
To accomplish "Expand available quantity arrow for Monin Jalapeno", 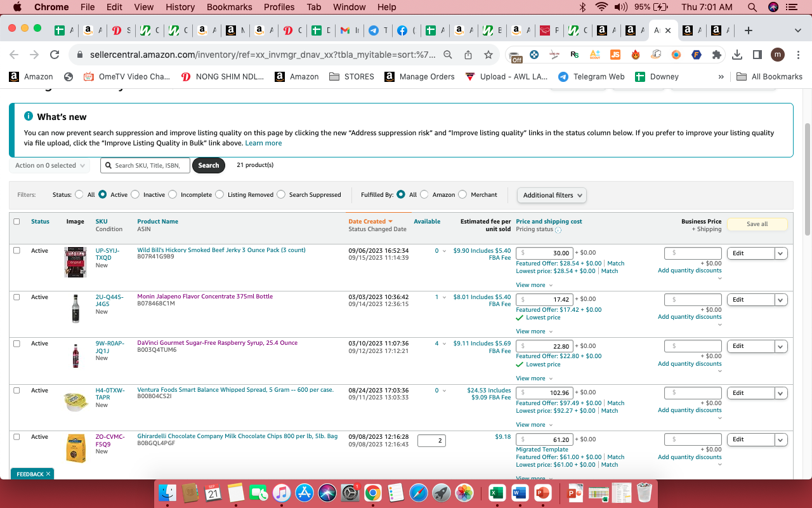I will pyautogui.click(x=444, y=297).
